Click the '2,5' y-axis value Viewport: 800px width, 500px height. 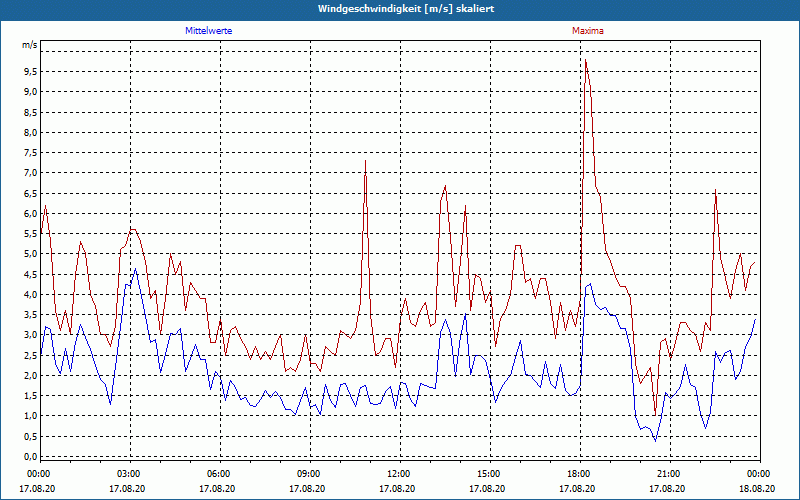tap(31, 356)
